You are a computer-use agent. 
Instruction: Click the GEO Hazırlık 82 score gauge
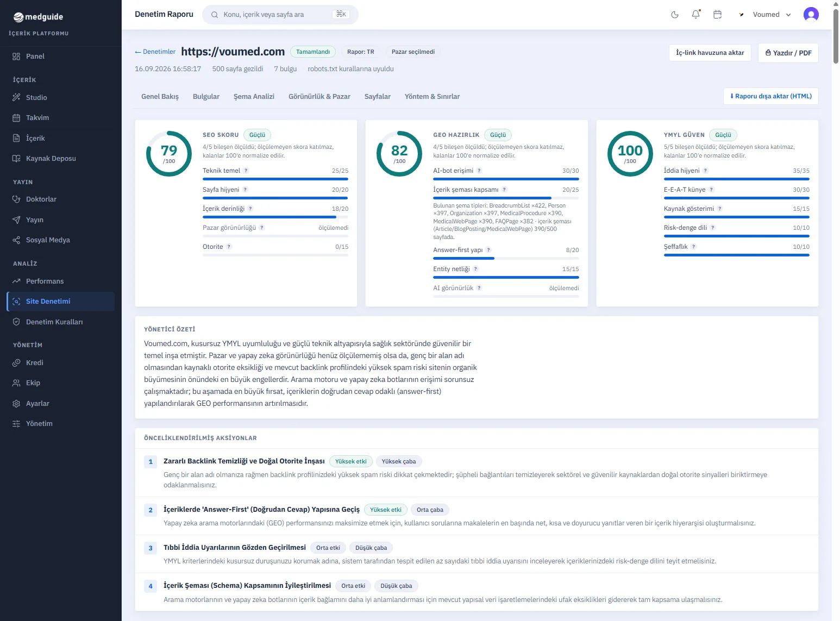coord(399,154)
